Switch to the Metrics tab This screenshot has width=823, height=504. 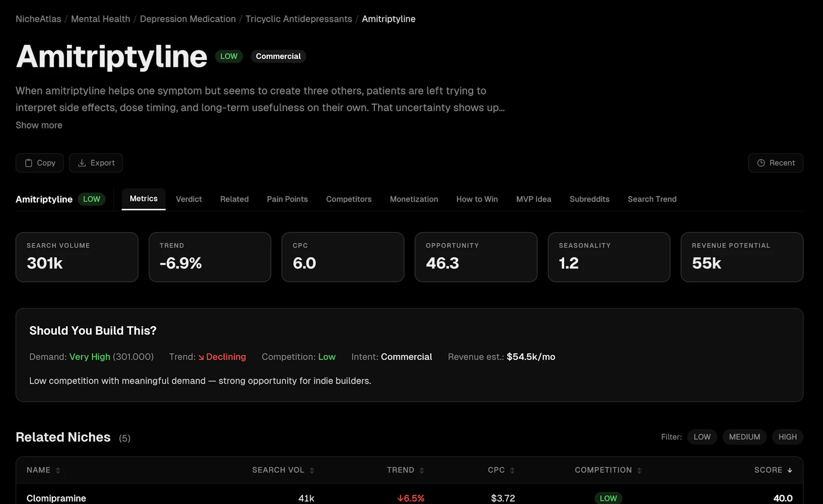pos(144,199)
